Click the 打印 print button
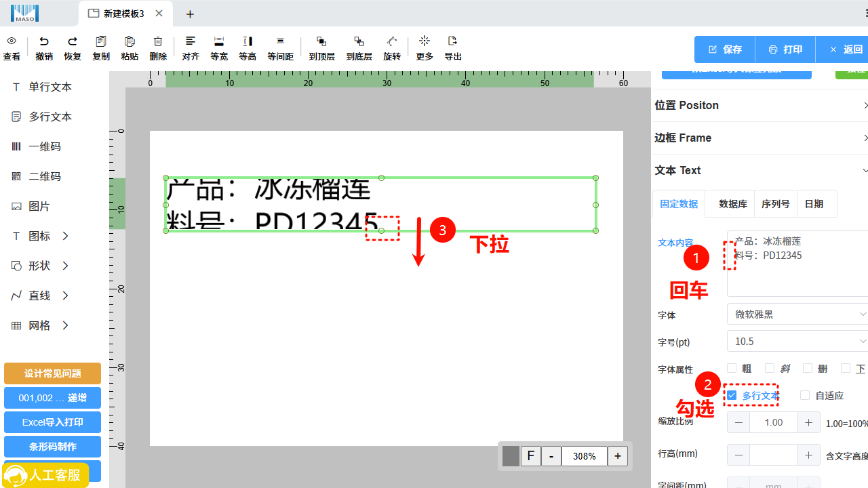868x488 pixels. [785, 49]
